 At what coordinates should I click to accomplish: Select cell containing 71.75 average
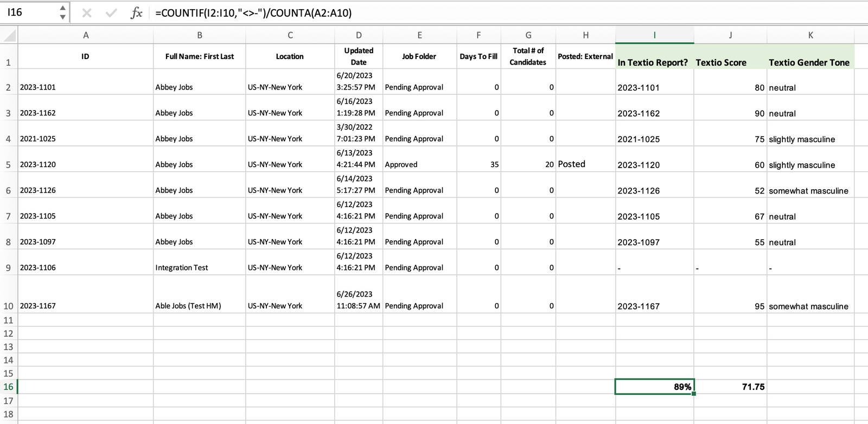coord(730,387)
